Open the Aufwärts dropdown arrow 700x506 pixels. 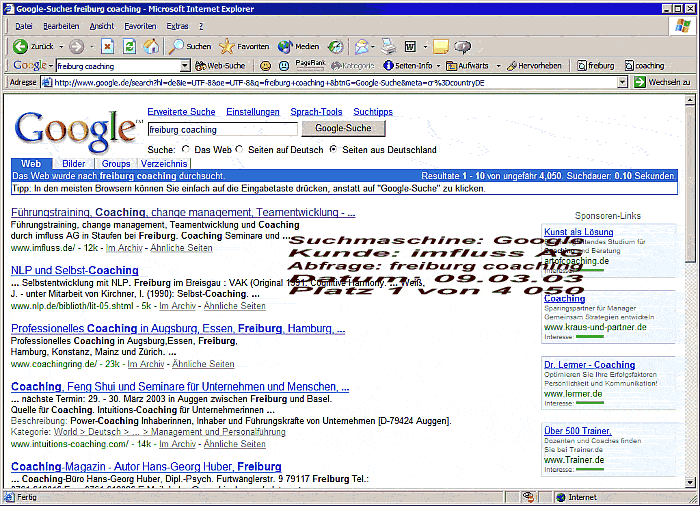(498, 66)
